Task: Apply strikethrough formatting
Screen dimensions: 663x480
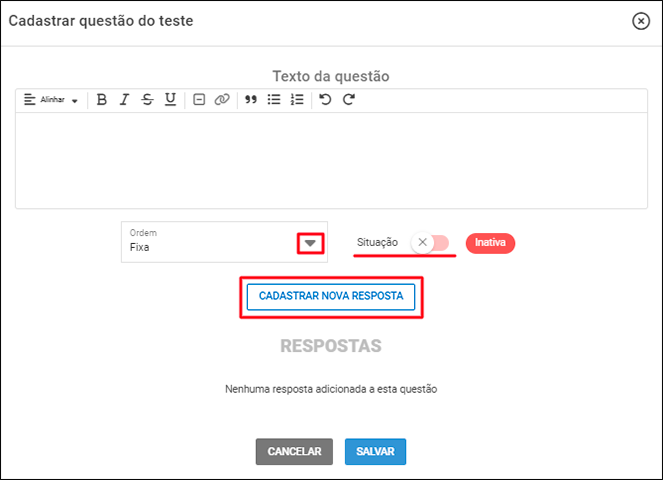Action: point(147,100)
